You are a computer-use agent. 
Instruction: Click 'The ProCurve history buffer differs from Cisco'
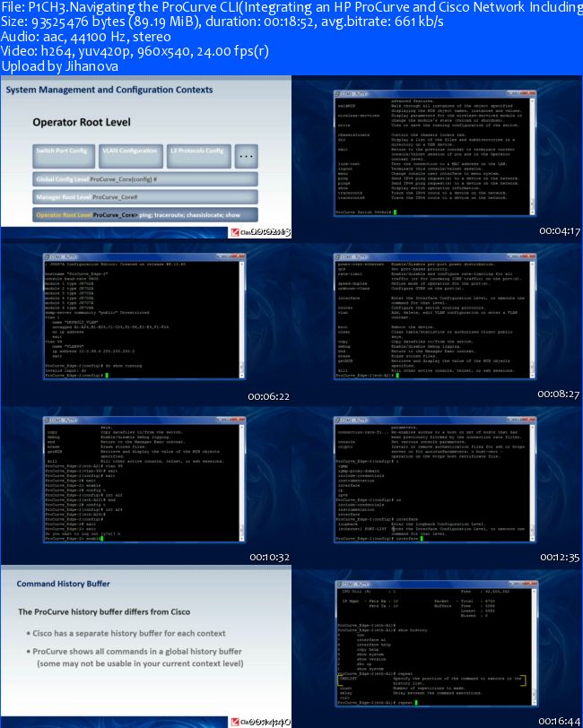point(104,612)
